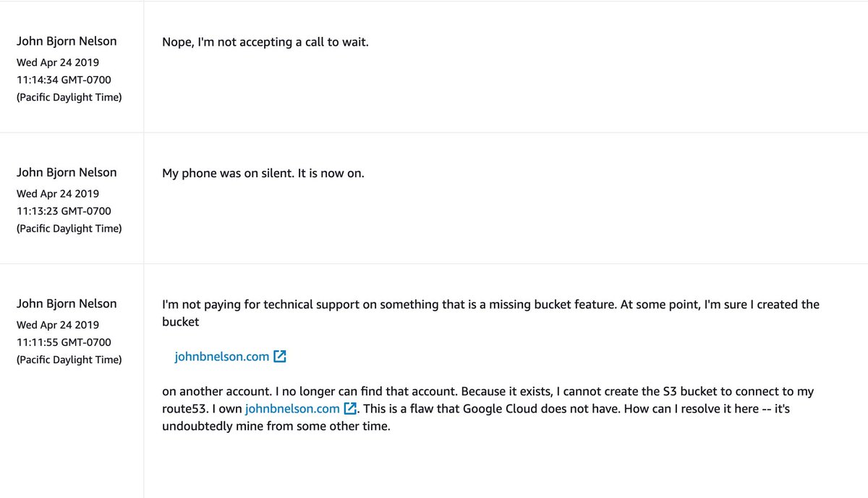
Task: Click message "My phone was on silent"
Action: point(263,174)
